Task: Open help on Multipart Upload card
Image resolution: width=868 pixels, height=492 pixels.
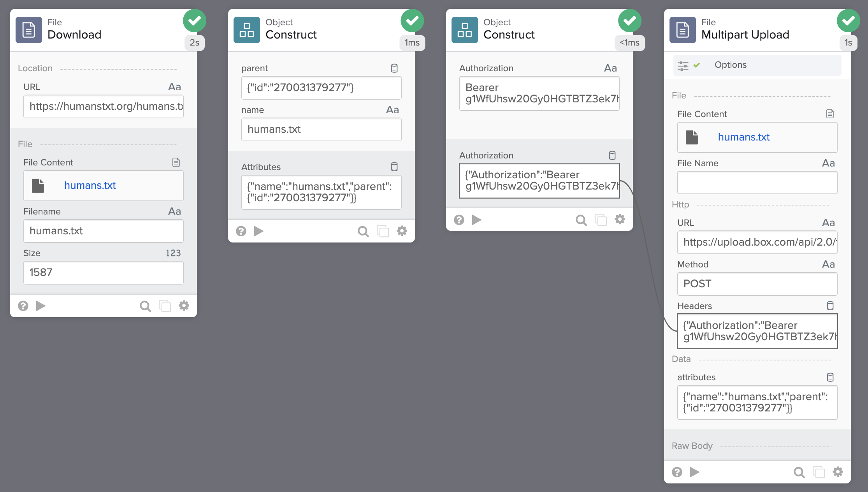Action: click(677, 472)
